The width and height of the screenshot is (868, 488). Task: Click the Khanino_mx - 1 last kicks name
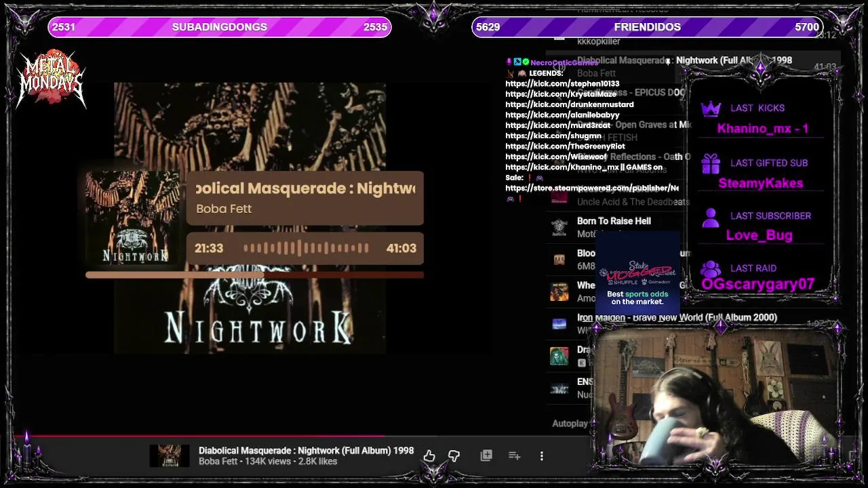click(x=763, y=129)
